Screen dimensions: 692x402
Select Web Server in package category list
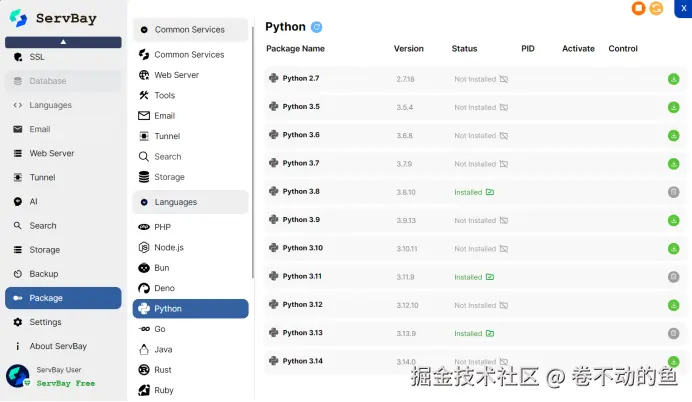[190, 75]
